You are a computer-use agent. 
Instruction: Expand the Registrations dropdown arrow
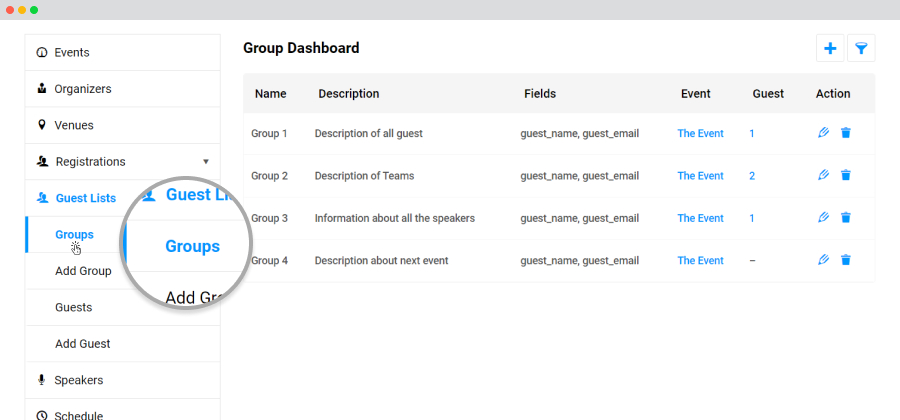(x=206, y=162)
